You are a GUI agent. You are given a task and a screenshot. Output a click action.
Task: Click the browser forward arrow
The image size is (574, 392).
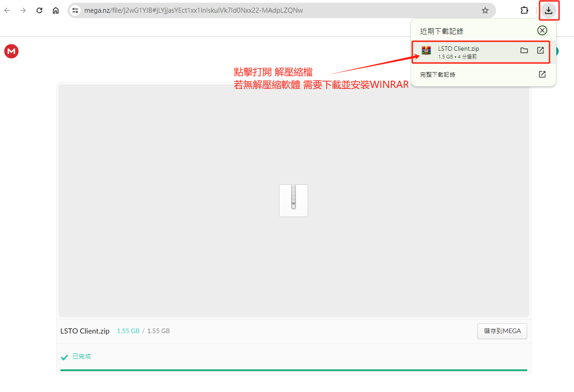(23, 10)
